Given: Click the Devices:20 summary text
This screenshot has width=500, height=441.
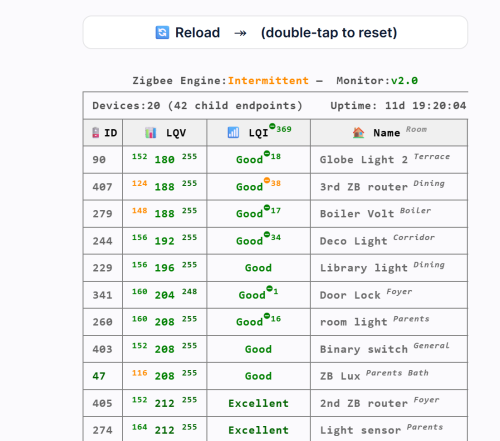Looking at the screenshot, I should tap(197, 106).
